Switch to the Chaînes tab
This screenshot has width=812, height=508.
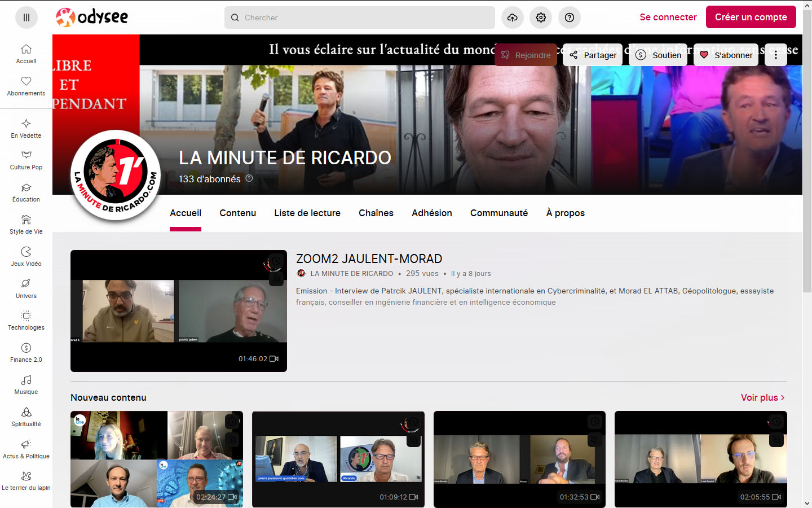click(x=376, y=213)
